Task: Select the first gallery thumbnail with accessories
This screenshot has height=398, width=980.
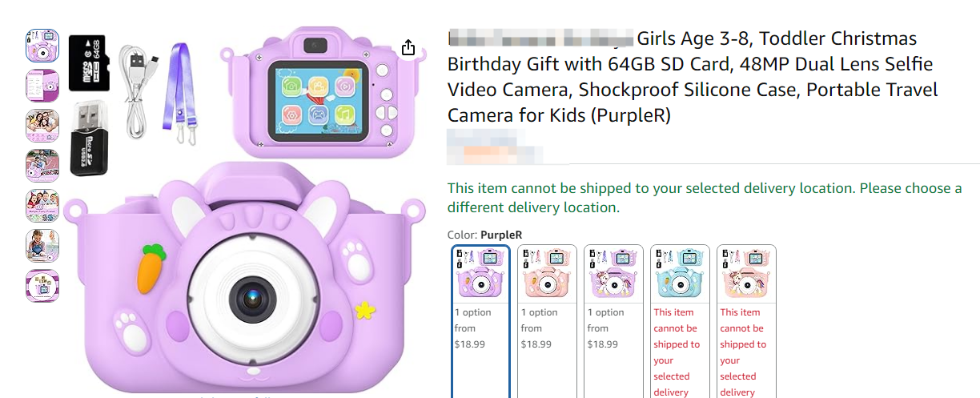Action: (x=42, y=46)
